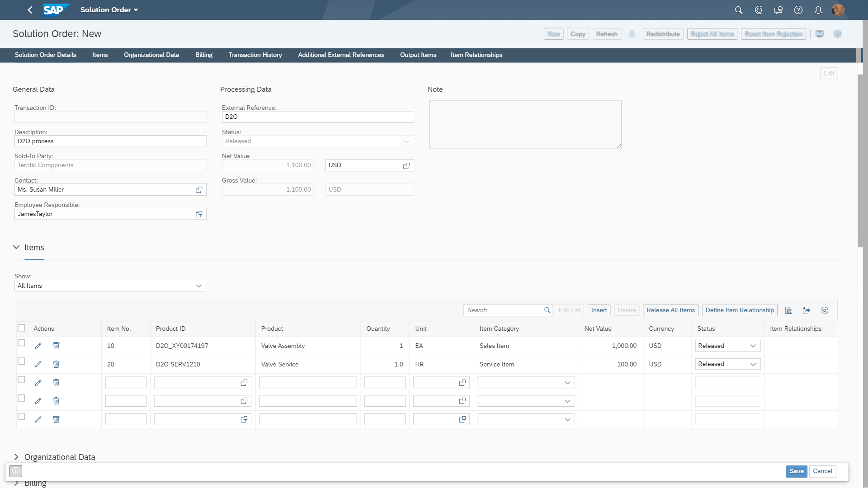The width and height of the screenshot is (868, 488).
Task: Switch to the Items tab
Action: pos(100,55)
